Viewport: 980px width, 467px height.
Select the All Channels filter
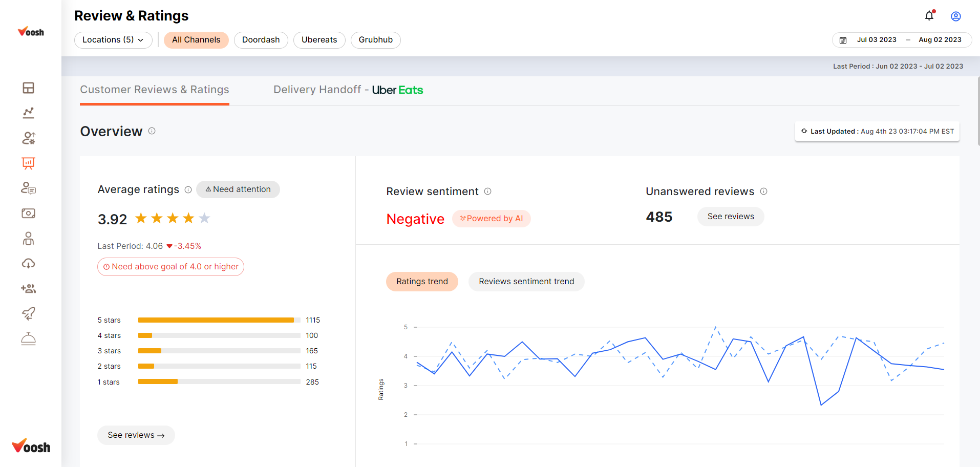click(196, 40)
